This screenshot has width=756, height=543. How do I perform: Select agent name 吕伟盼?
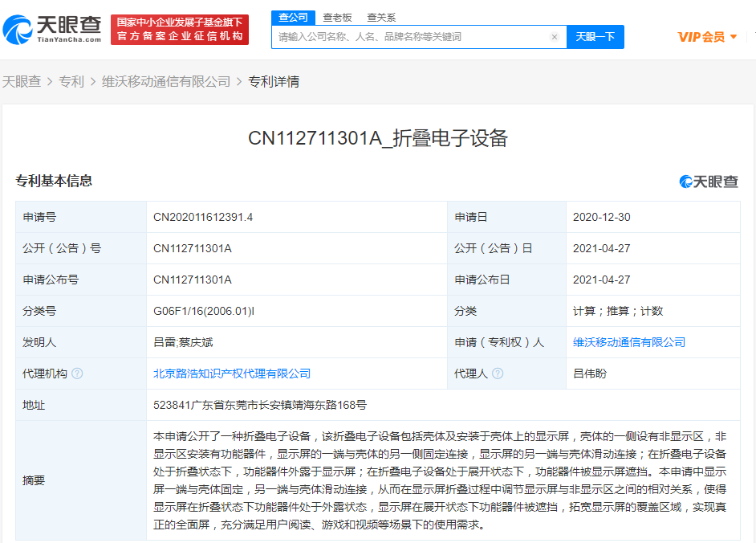tap(590, 374)
